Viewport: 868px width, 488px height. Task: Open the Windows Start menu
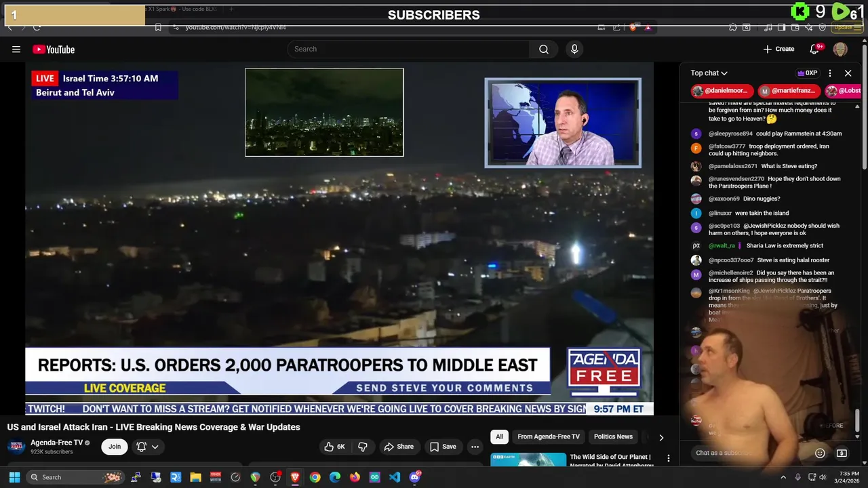(14, 477)
